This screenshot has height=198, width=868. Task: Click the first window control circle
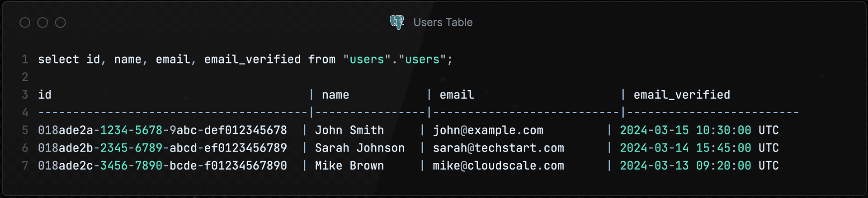click(x=25, y=23)
